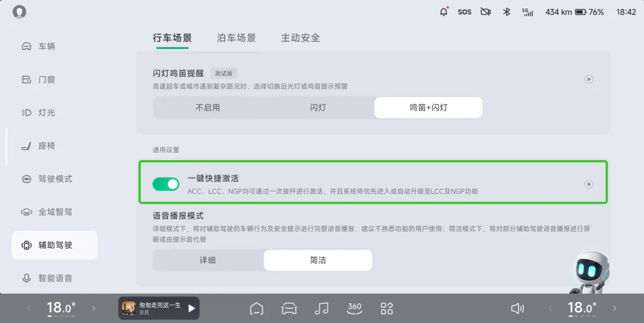
Task: Switch to 泊车场景 tab
Action: tap(236, 38)
